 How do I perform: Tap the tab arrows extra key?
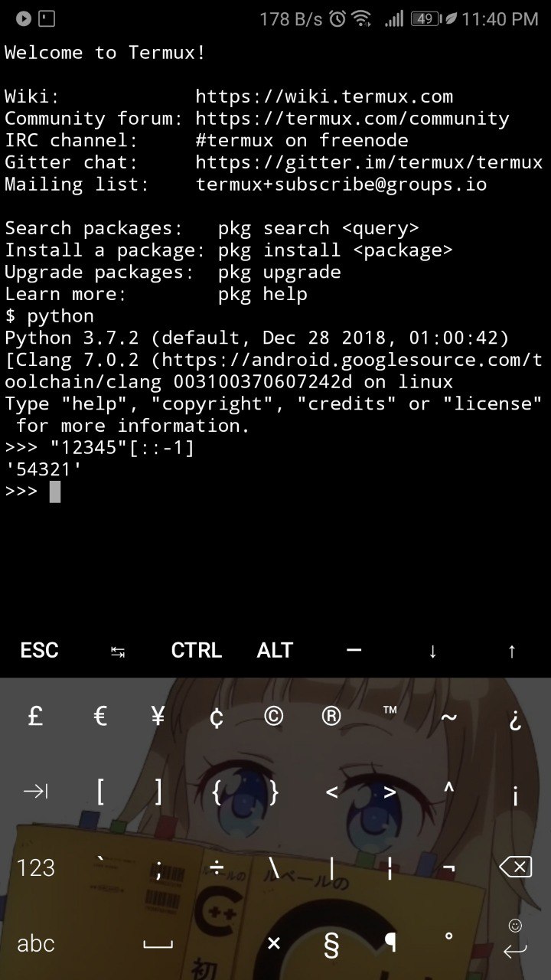pyautogui.click(x=118, y=650)
